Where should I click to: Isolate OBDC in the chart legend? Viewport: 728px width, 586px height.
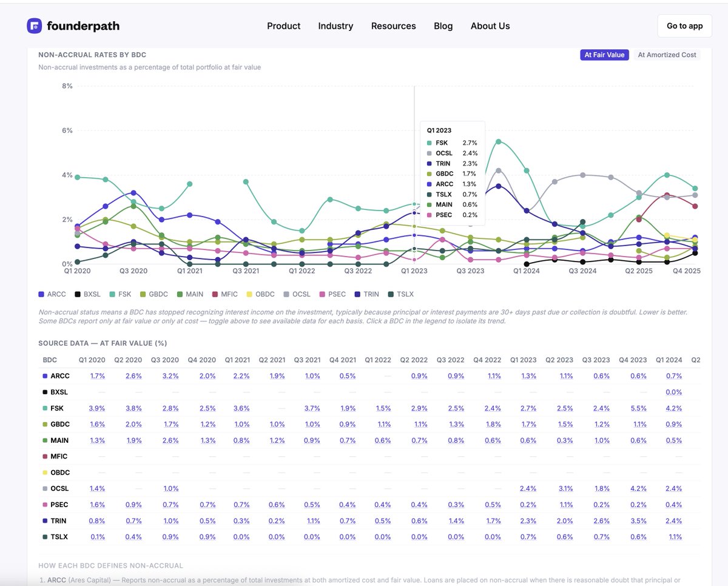(261, 294)
